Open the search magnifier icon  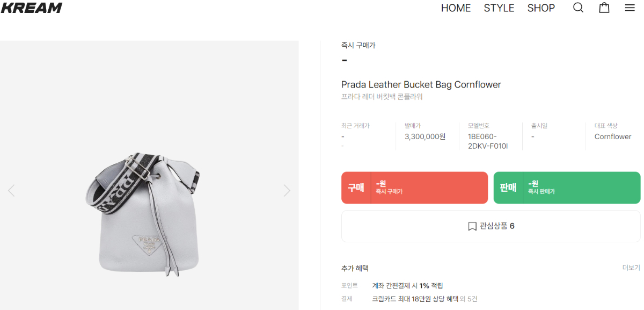pyautogui.click(x=578, y=8)
